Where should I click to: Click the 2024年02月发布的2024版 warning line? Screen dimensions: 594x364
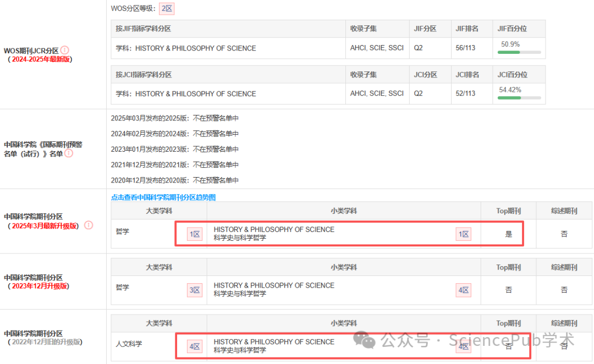pyautogui.click(x=175, y=134)
